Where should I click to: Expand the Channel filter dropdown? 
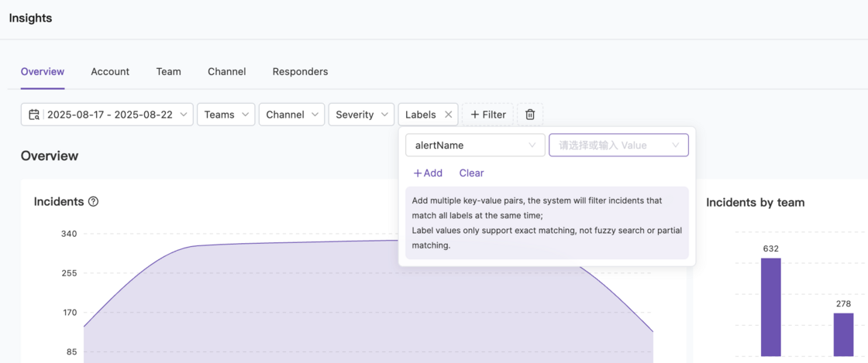[x=291, y=115]
